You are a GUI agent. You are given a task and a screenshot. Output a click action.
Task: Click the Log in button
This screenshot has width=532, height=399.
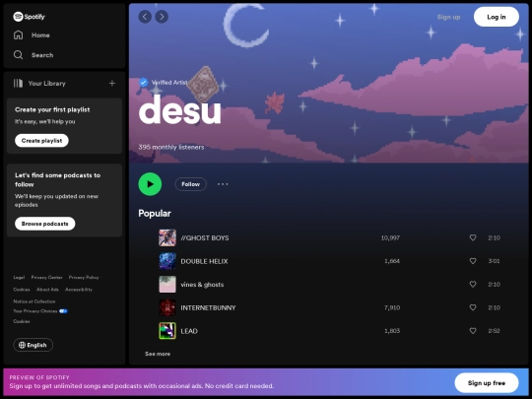tap(497, 17)
